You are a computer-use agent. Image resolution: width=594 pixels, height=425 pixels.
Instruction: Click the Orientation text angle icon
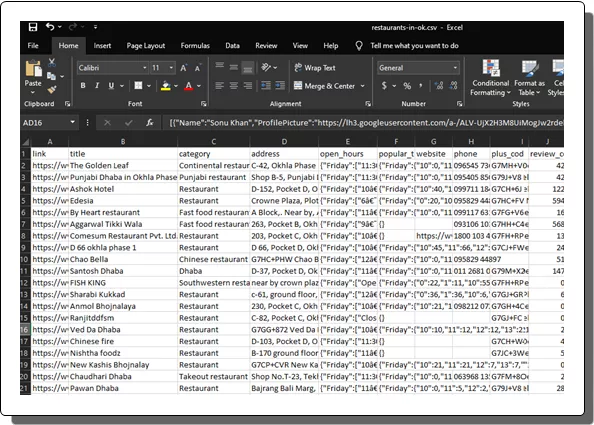(266, 67)
